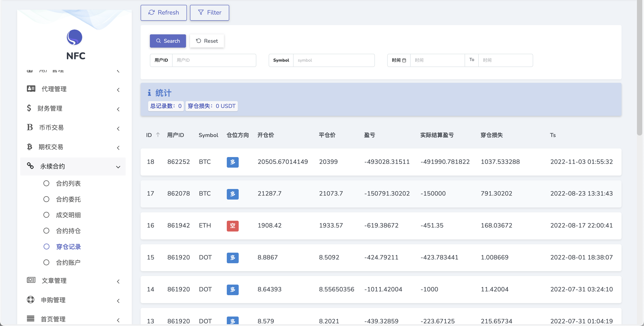Viewport: 644px width, 326px height.
Task: Collapse the 永续合约 menu chevron
Action: (x=118, y=167)
